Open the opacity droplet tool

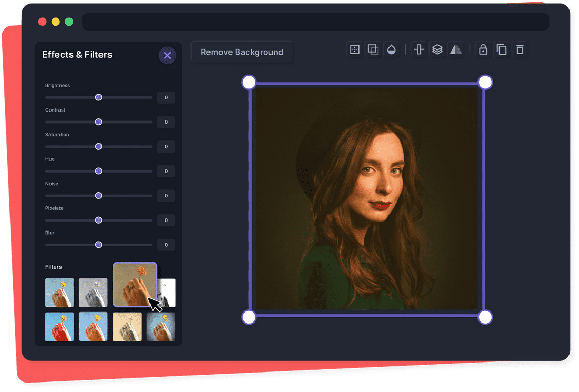(392, 49)
